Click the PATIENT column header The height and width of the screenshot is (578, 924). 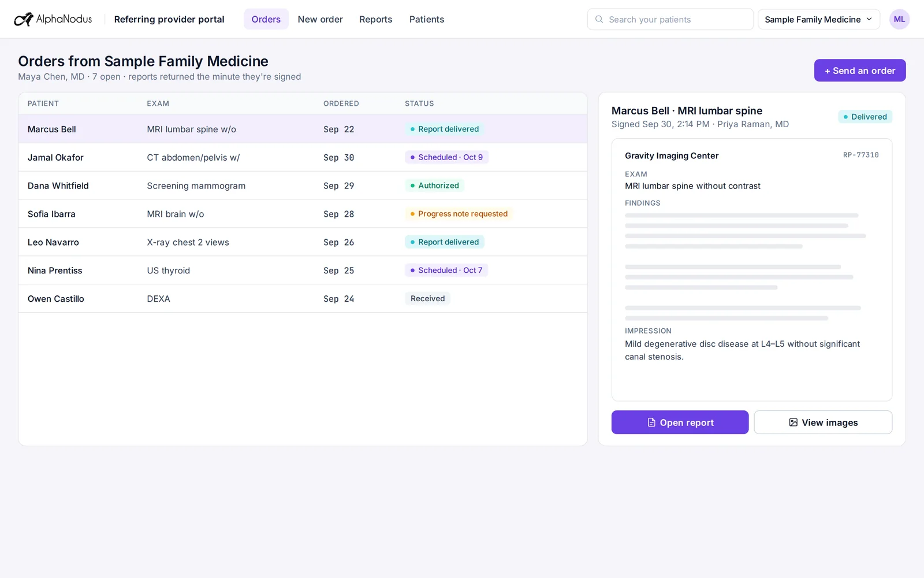[43, 103]
